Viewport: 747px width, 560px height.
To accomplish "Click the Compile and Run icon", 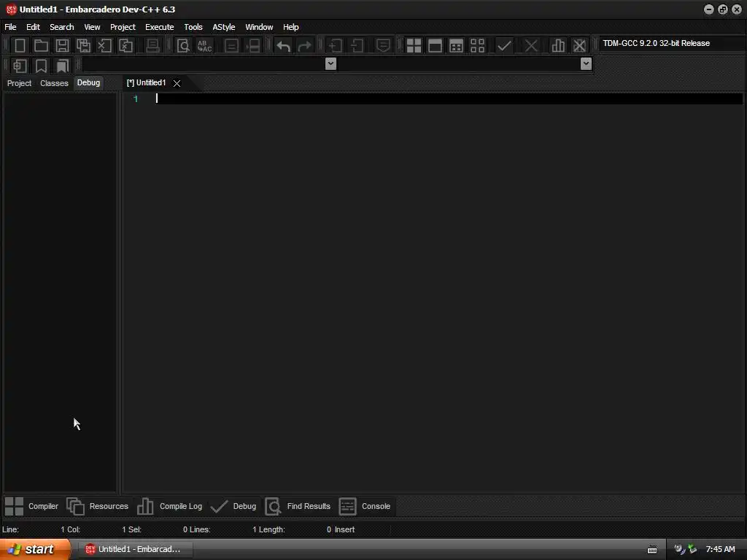I will pyautogui.click(x=457, y=46).
